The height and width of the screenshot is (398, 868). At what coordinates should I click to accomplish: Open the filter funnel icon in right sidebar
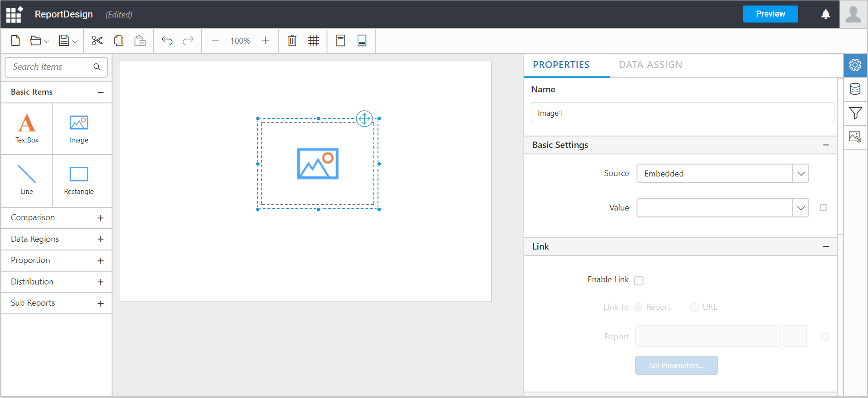click(x=855, y=113)
